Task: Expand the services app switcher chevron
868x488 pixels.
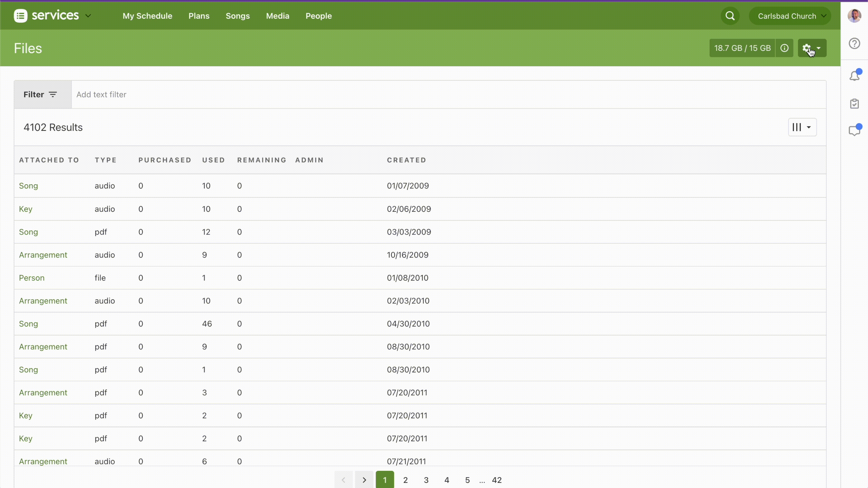Action: (88, 16)
